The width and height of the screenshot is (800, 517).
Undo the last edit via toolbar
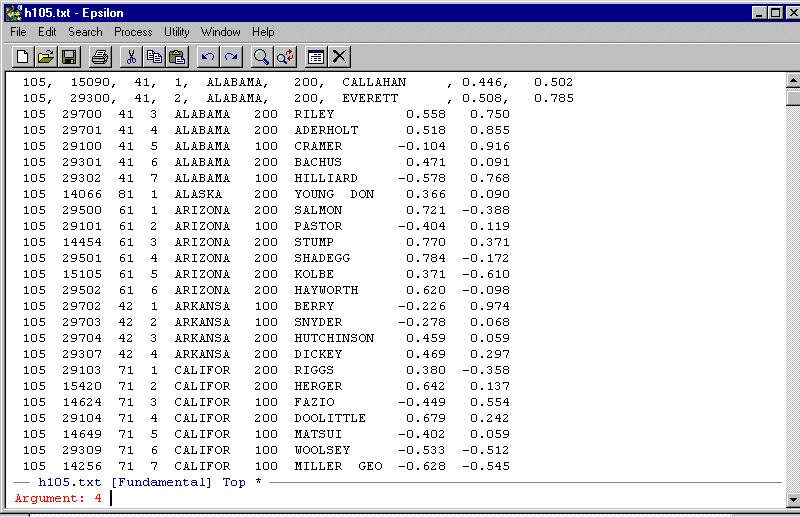(x=208, y=57)
